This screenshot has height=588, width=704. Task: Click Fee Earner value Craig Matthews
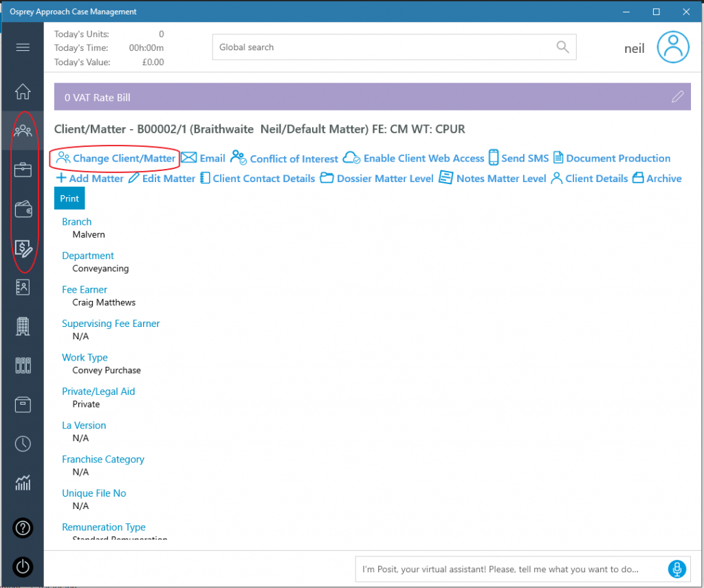pos(104,302)
